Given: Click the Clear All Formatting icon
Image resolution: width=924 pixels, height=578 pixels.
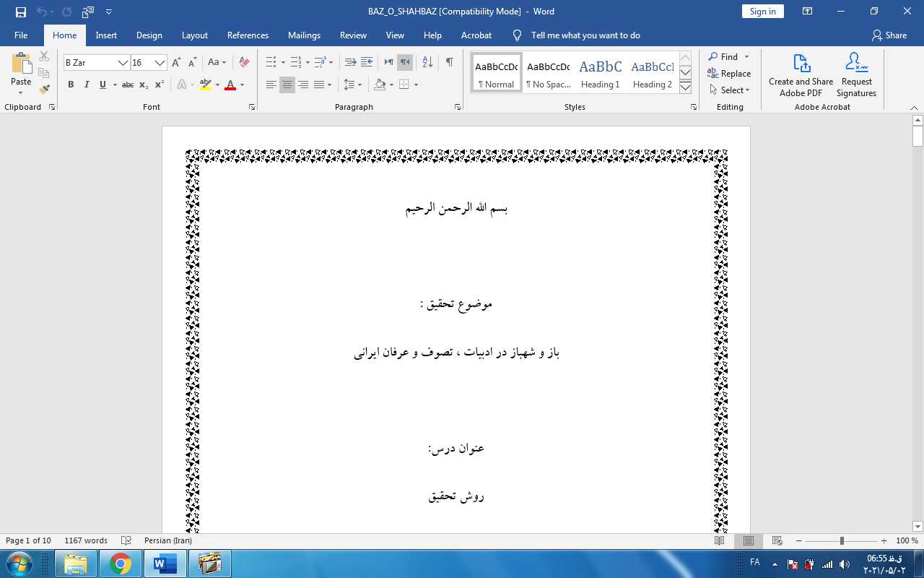Looking at the screenshot, I should (244, 63).
